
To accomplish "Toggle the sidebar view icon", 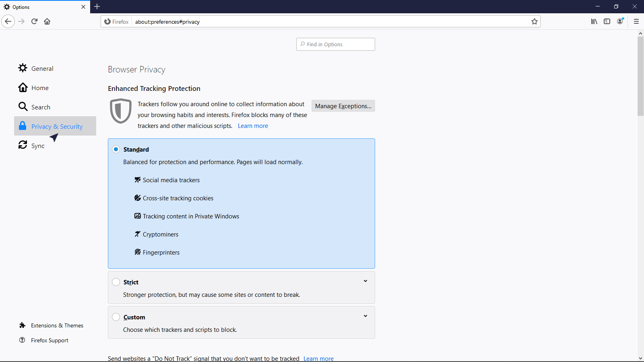I will click(607, 21).
